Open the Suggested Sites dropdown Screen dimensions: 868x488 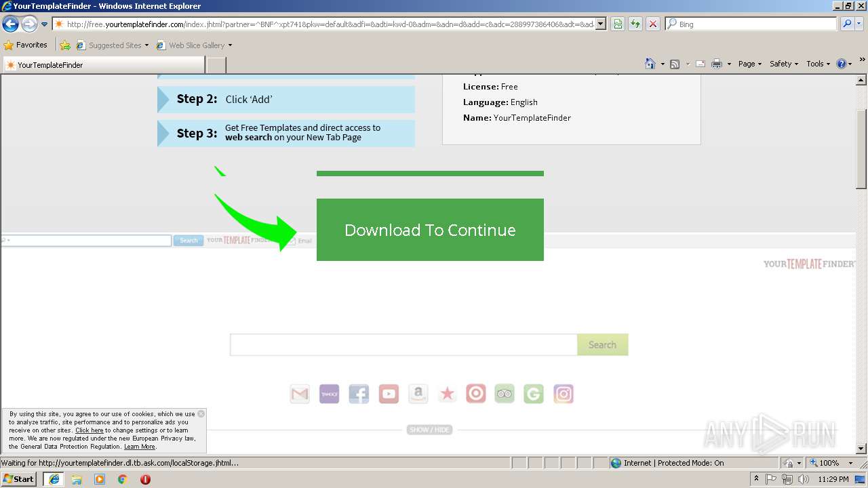click(112, 45)
